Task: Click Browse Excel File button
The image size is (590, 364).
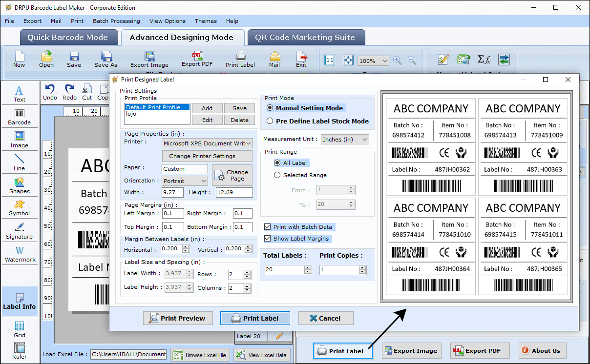Action: [200, 355]
